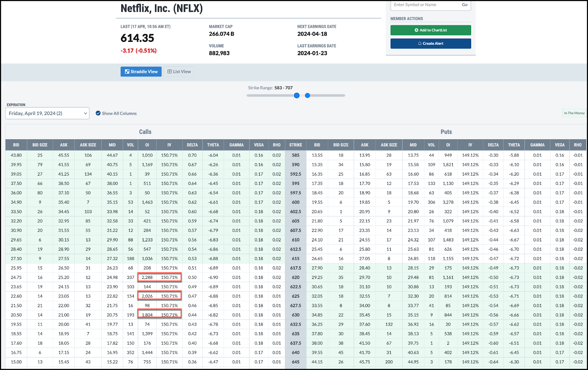Click the left strike range slider handle

click(x=297, y=96)
